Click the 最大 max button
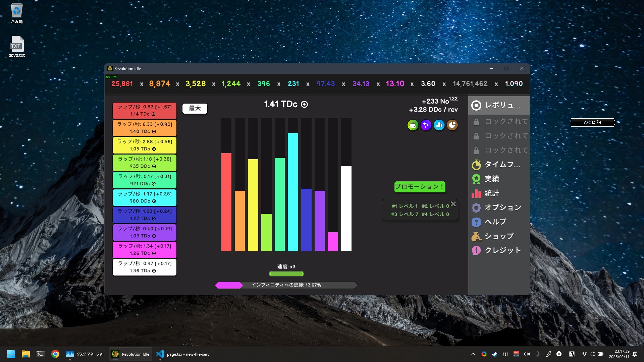 [x=195, y=108]
